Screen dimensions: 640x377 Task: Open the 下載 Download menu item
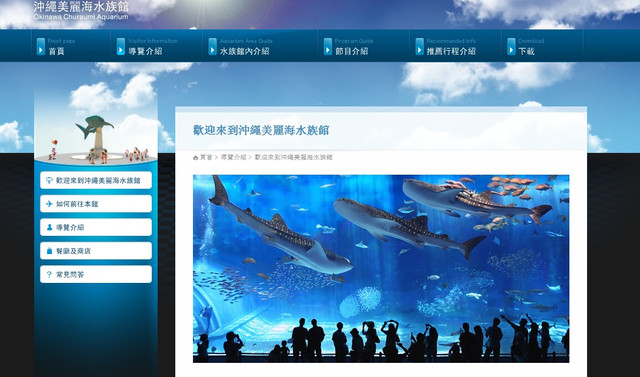coord(542,46)
